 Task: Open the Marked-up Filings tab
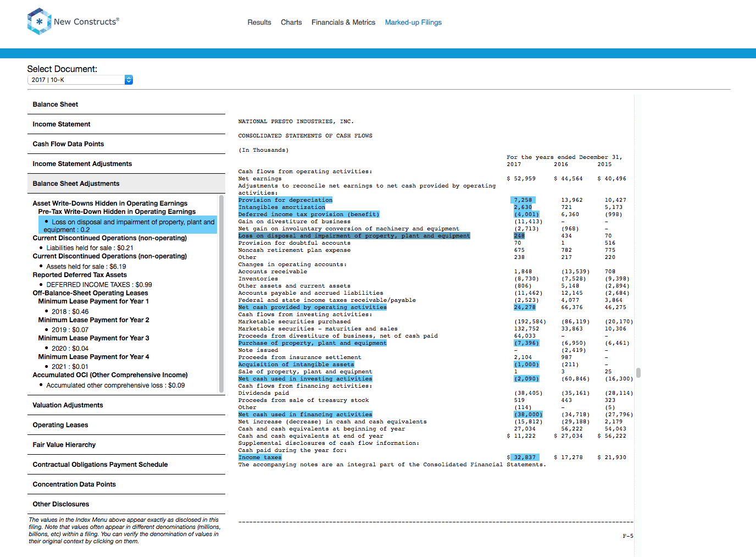(x=413, y=23)
